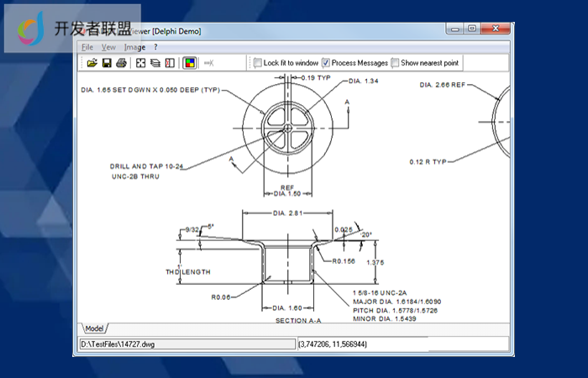Click the Open file folder icon
588x378 pixels.
92,63
